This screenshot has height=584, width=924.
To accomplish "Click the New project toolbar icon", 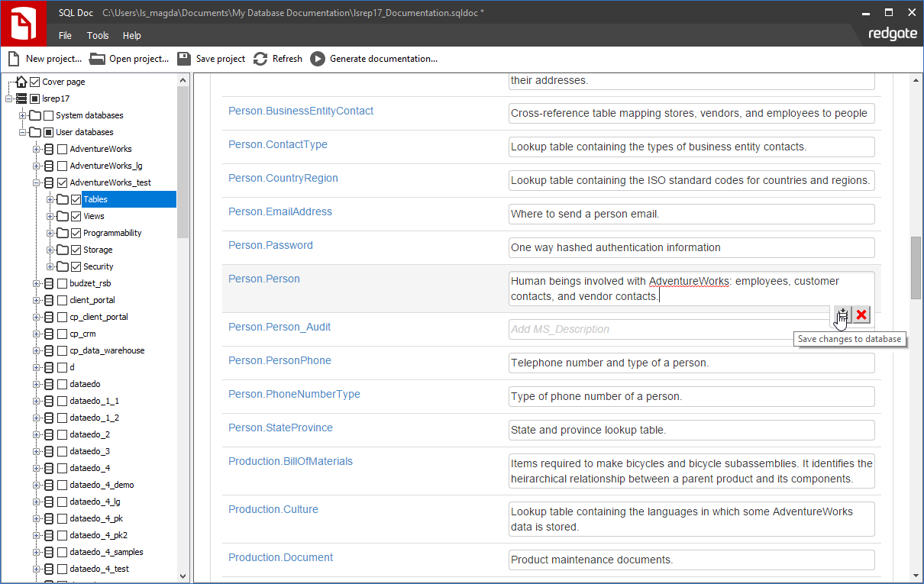I will tap(14, 59).
